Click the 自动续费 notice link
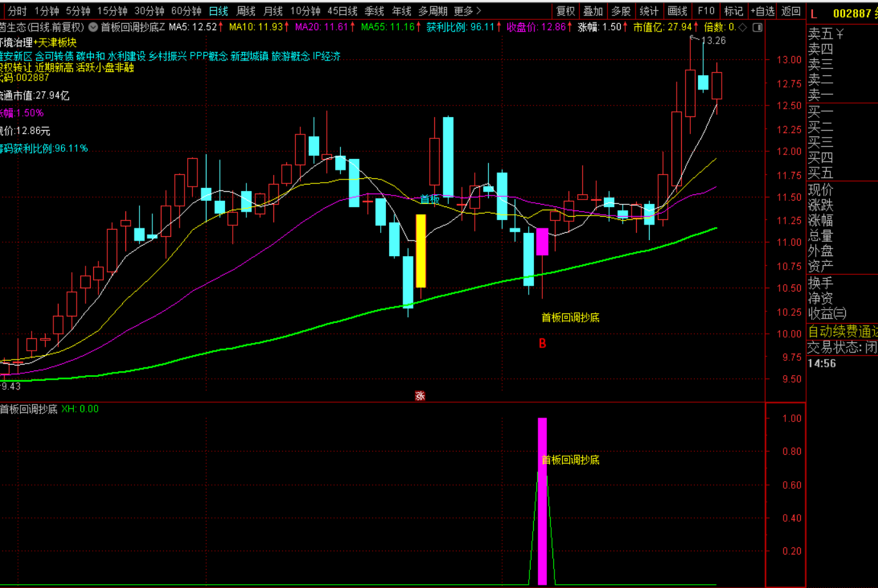Viewport: 878px width, 588px height. pyautogui.click(x=842, y=332)
